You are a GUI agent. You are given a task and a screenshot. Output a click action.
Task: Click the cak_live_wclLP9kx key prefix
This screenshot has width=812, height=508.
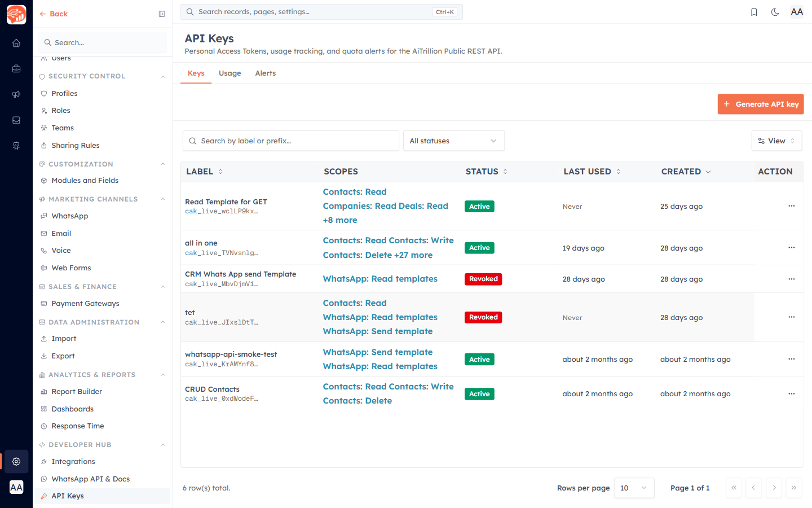tap(222, 212)
